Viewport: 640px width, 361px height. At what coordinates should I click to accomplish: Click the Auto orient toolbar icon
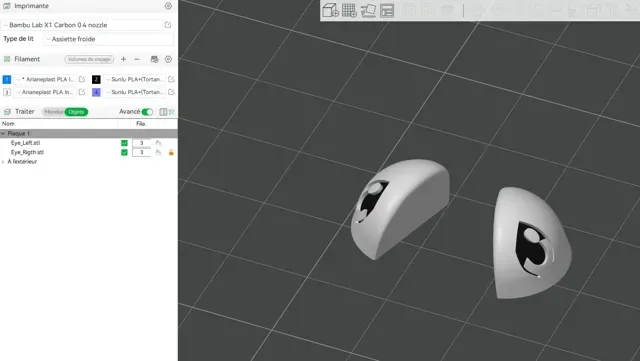click(368, 10)
